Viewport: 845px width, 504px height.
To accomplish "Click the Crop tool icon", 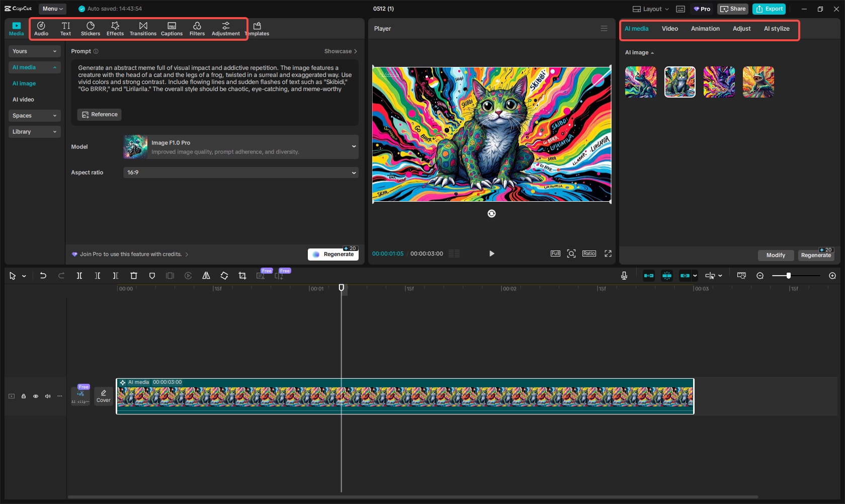I will click(x=242, y=276).
